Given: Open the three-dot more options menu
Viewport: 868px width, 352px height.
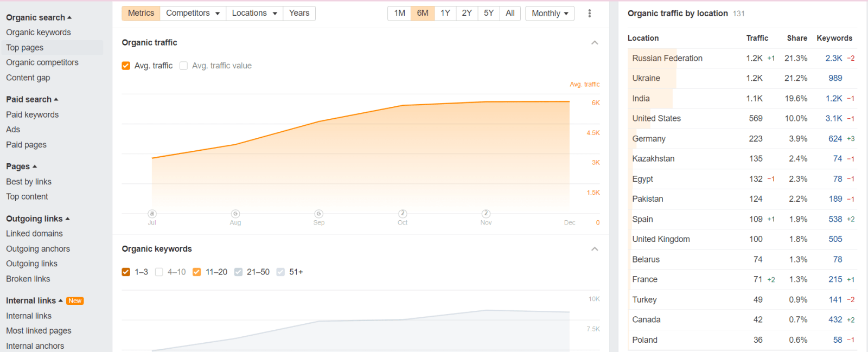Looking at the screenshot, I should (x=590, y=13).
